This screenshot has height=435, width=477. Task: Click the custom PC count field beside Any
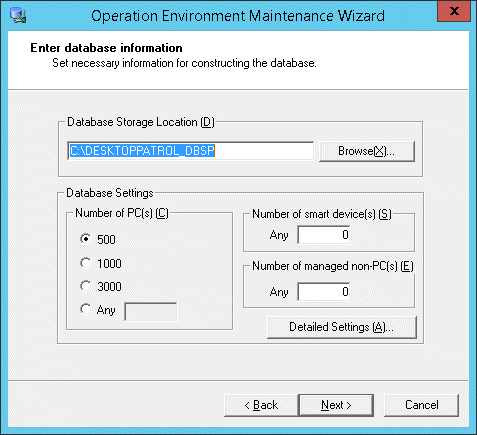(x=151, y=312)
